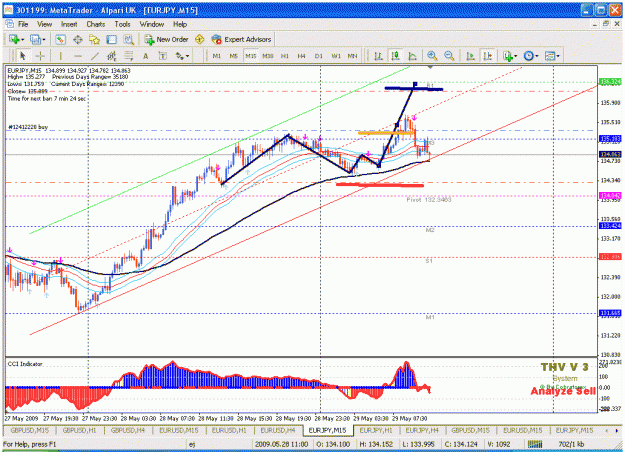Click the chart shift triangle marker
This screenshot has height=452, width=625.
coord(430,67)
